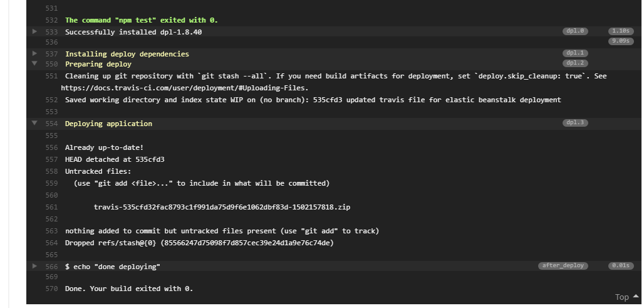The width and height of the screenshot is (644, 308).
Task: Click the dpl.3 label badge
Action: point(575,123)
